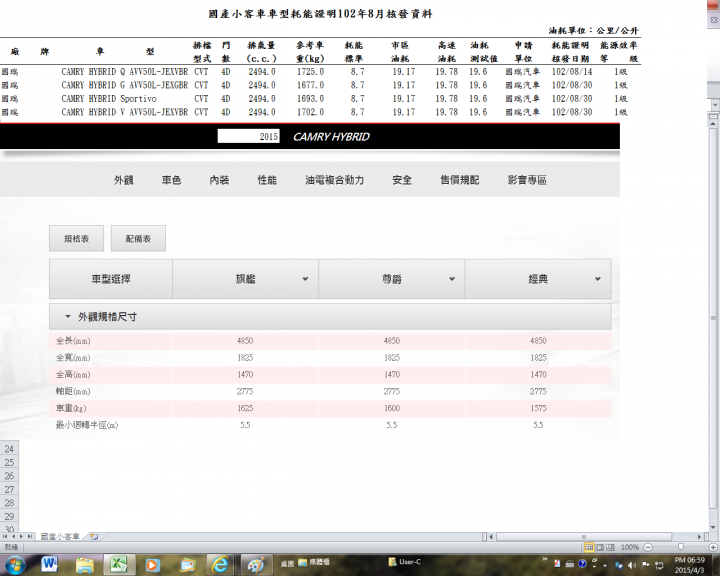Click the zoom in plus button
This screenshot has height=576, width=720.
(x=713, y=547)
